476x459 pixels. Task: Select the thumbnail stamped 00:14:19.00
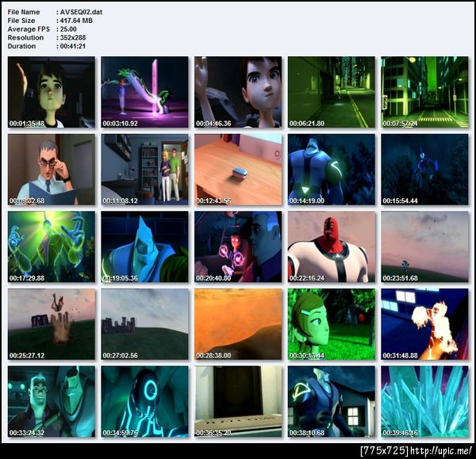tap(331, 170)
